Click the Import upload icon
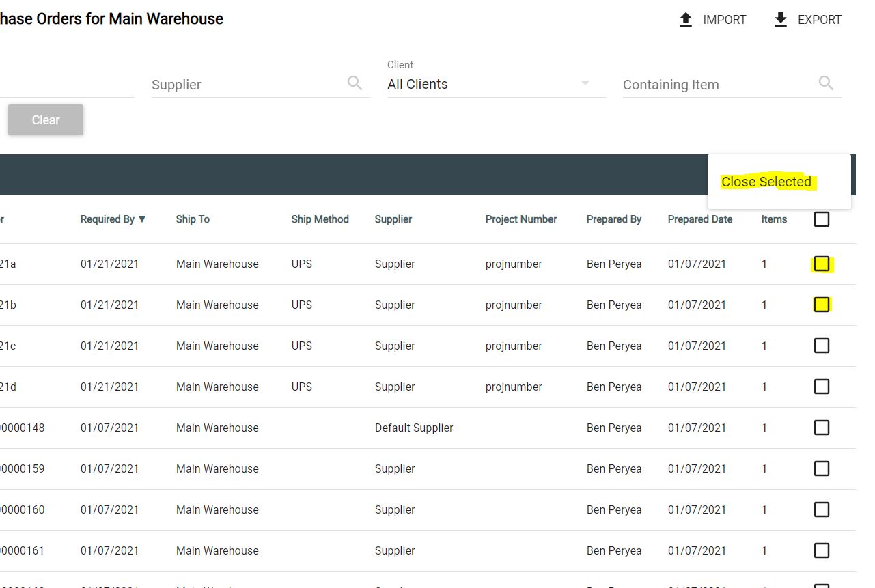 (x=685, y=19)
